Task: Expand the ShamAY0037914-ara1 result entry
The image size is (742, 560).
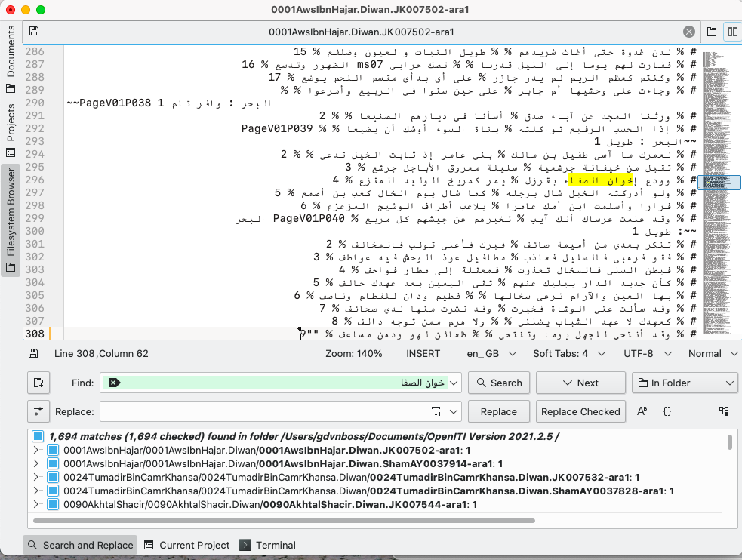Action: pyautogui.click(x=35, y=463)
